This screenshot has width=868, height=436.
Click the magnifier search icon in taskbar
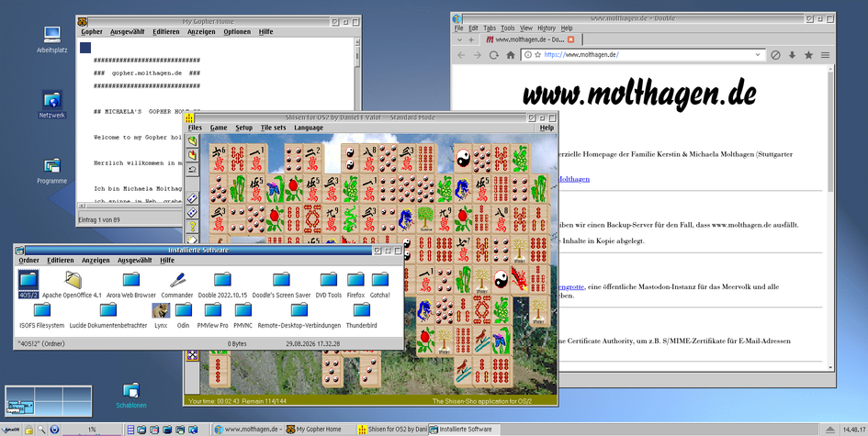pyautogui.click(x=41, y=430)
